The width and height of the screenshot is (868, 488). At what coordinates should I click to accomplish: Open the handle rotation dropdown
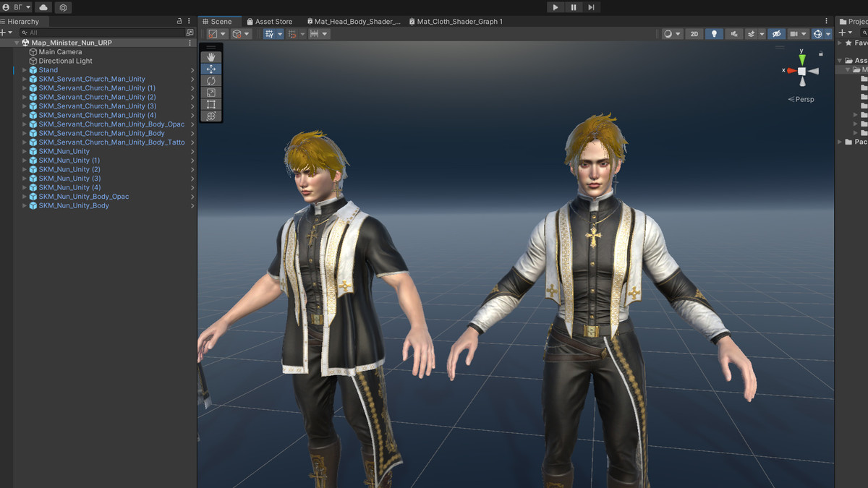pos(241,34)
